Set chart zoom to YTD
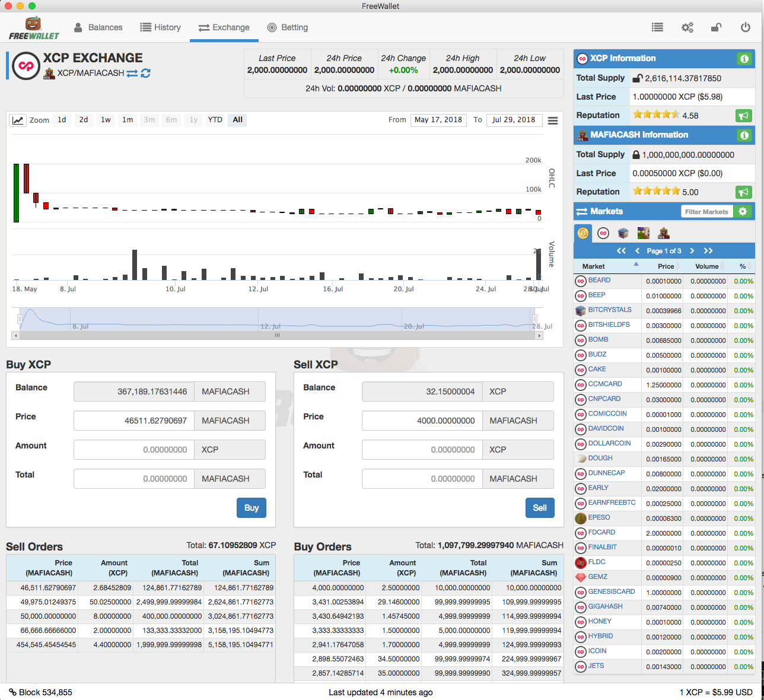 click(215, 120)
